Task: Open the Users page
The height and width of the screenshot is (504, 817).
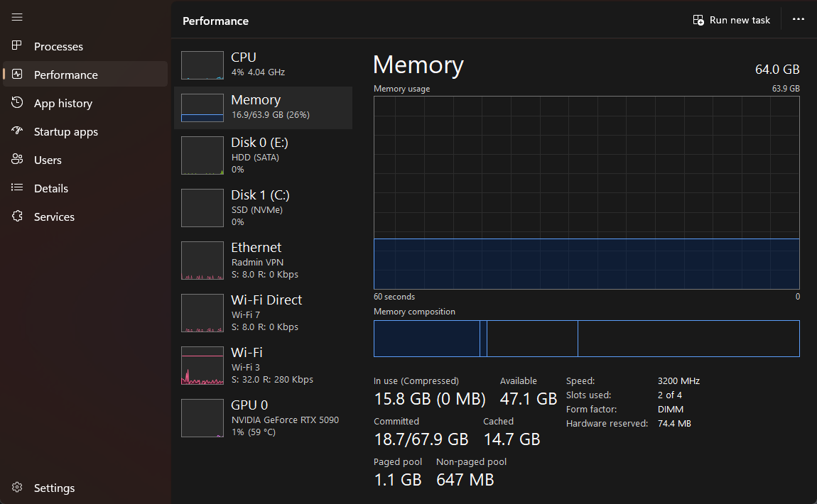Action: (x=85, y=160)
